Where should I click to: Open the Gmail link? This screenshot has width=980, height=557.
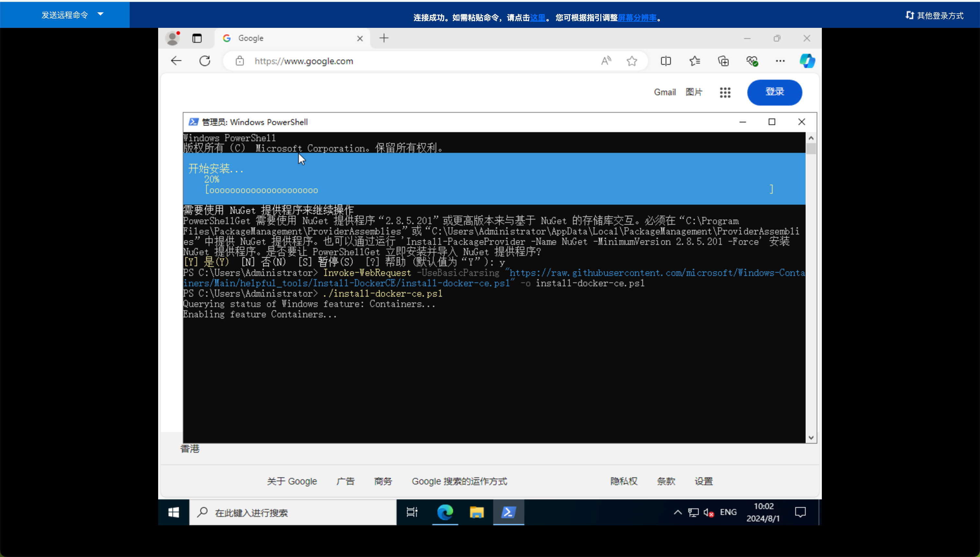pyautogui.click(x=665, y=92)
